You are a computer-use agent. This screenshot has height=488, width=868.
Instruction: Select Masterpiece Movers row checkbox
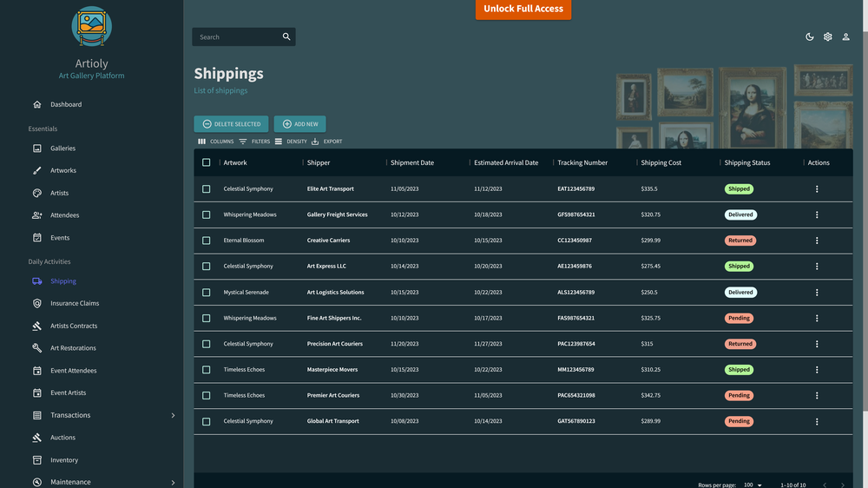pos(206,369)
